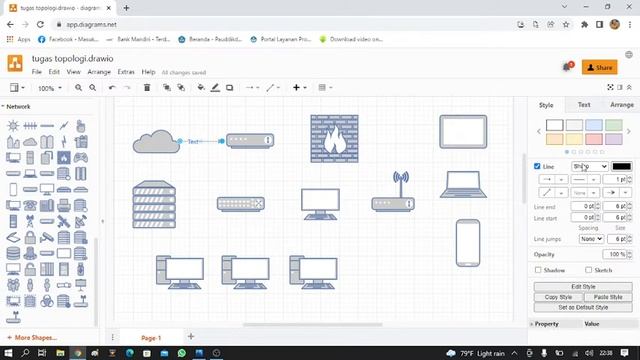640x360 pixels.
Task: Click the Fill Color bucket icon
Action: [x=201, y=88]
